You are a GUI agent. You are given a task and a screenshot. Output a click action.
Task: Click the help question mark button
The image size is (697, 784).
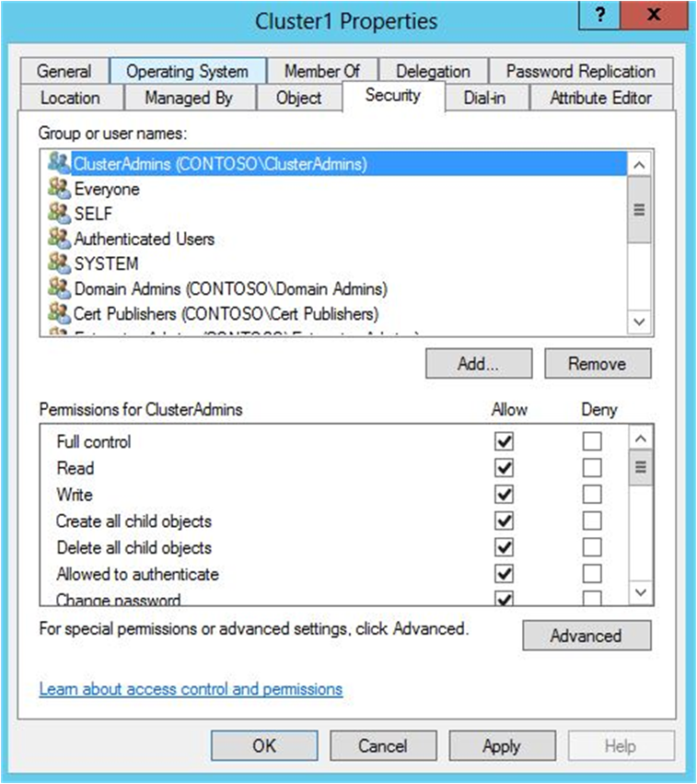(599, 15)
